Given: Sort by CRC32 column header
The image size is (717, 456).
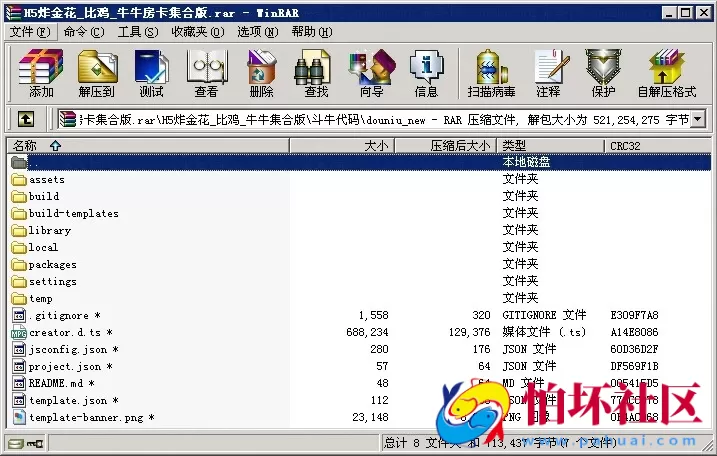Looking at the screenshot, I should (658, 146).
